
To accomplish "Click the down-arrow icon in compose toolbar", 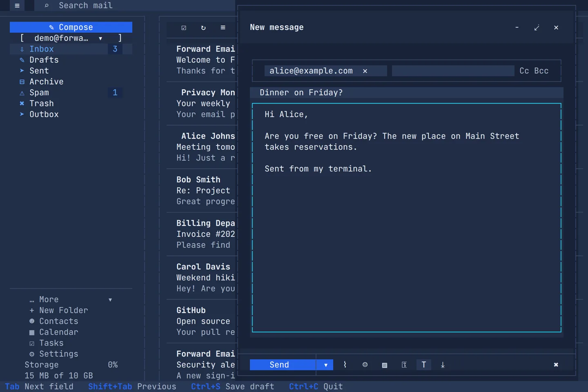I will click(x=443, y=365).
